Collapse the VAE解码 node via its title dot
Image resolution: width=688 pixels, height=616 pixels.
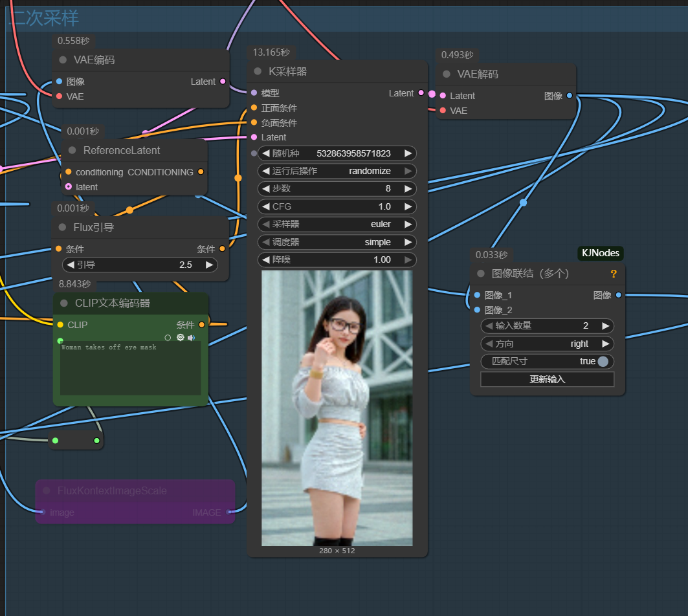(x=447, y=74)
